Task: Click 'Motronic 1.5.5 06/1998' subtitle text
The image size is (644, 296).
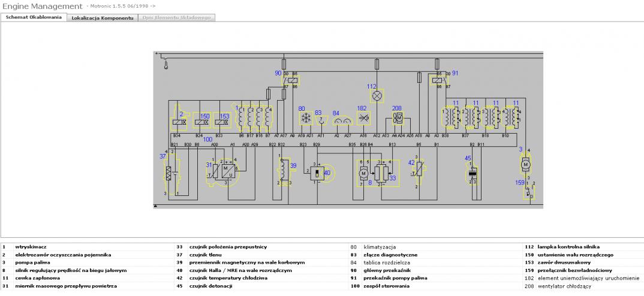Action: click(119, 7)
